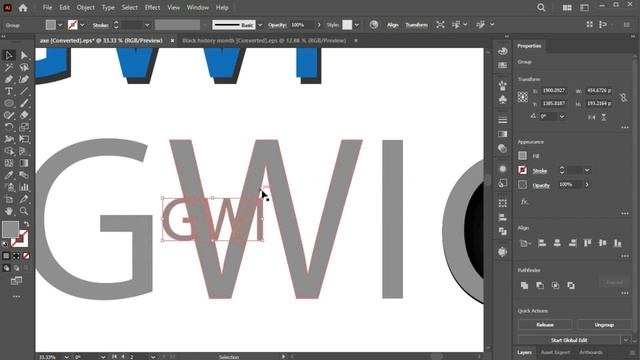The image size is (640, 360).
Task: Open the File menu
Action: point(47,7)
